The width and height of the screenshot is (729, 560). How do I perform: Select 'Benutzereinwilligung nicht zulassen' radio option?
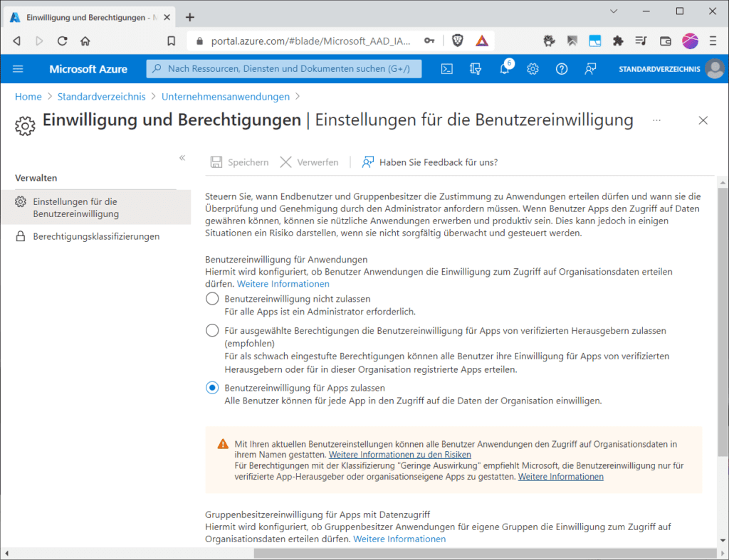click(x=212, y=298)
